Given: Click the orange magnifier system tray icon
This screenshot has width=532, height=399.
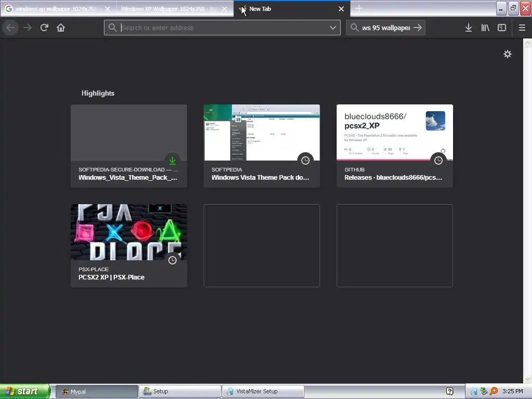Looking at the screenshot, I should [x=494, y=391].
